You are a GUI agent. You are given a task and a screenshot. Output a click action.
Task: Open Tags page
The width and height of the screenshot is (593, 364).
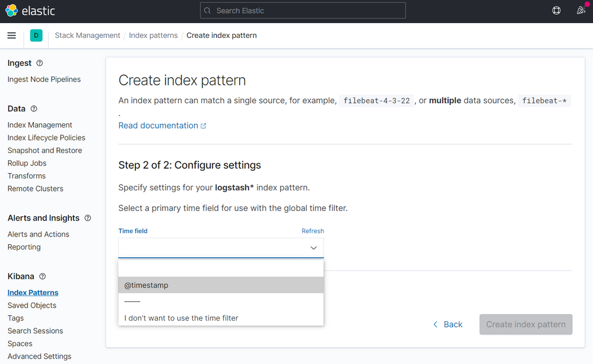point(15,318)
